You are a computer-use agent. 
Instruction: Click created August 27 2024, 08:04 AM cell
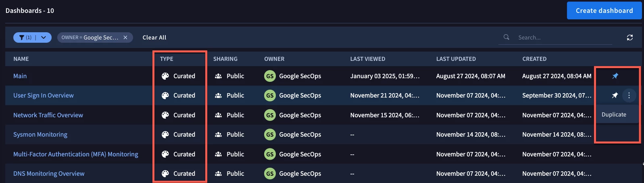pos(557,76)
